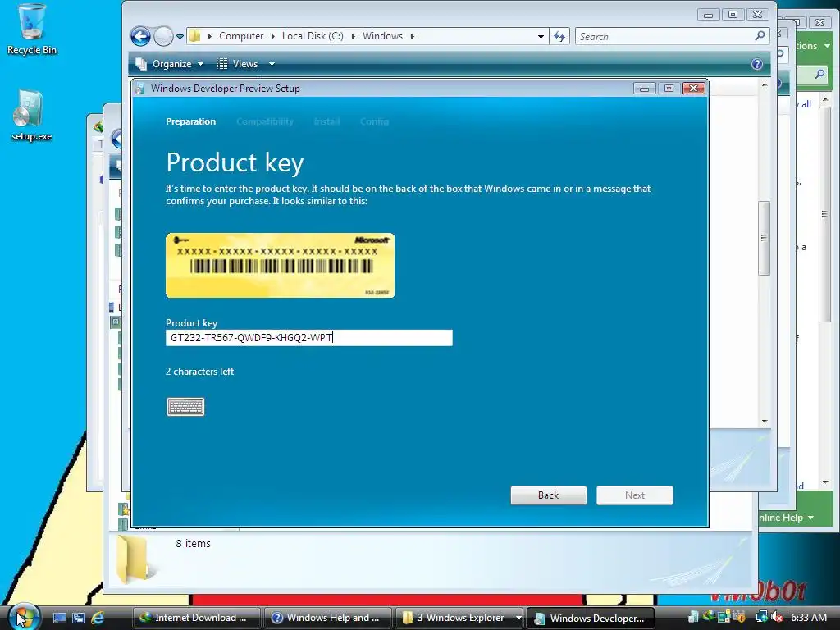Image resolution: width=840 pixels, height=630 pixels.
Task: Click the folder icon in address bar
Action: pos(195,36)
